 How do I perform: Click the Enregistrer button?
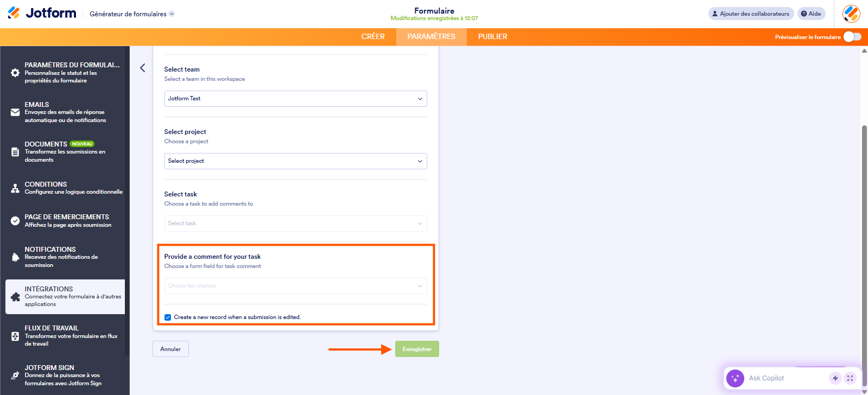pyautogui.click(x=417, y=349)
